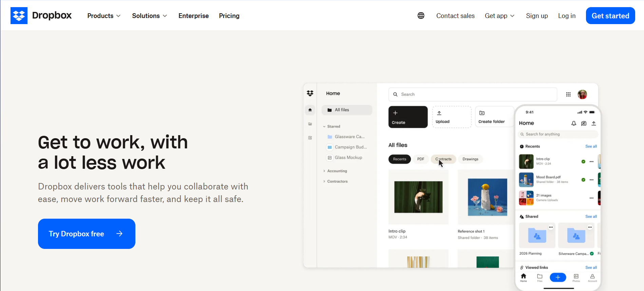Open more options for Intro clip
Image resolution: width=644 pixels, height=291 pixels.
[591, 162]
